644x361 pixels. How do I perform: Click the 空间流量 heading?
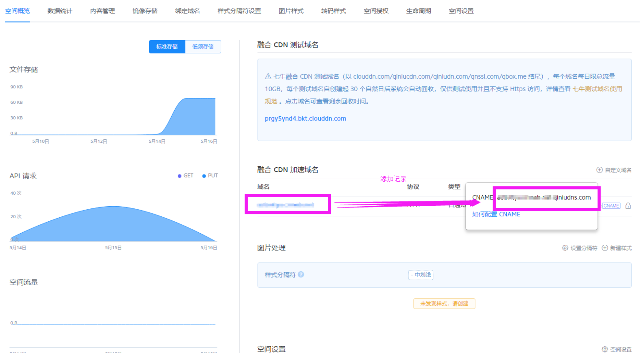[24, 282]
